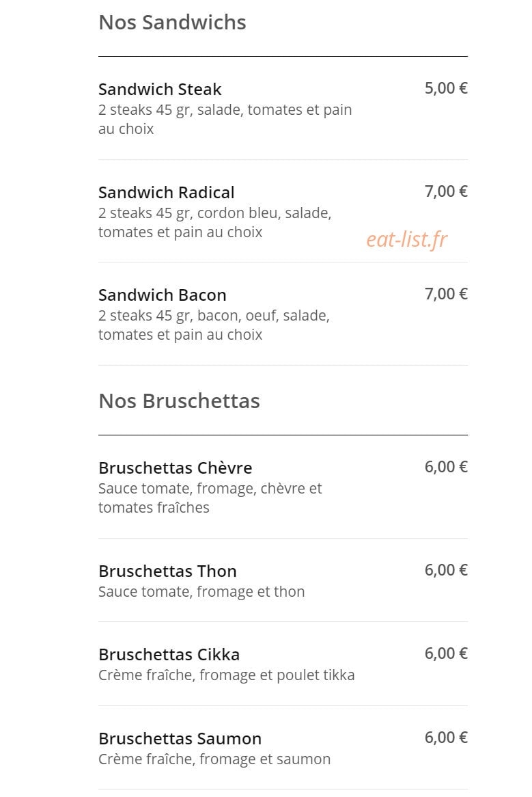Click the Nos Sandwichs section heading
The width and height of the screenshot is (532, 797).
[172, 23]
